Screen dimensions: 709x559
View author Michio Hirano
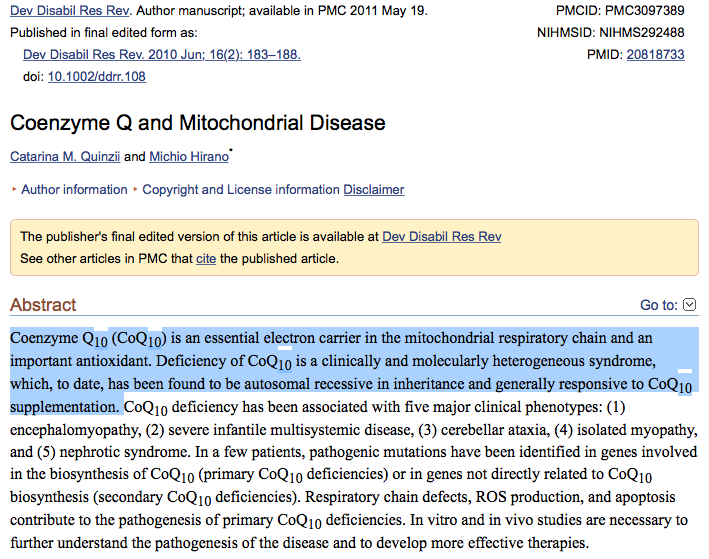click(x=189, y=157)
